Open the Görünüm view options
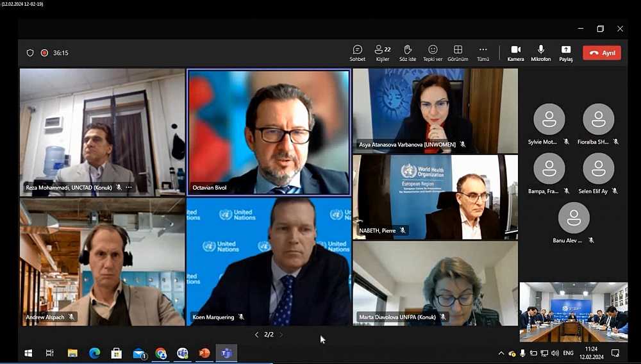This screenshot has height=364, width=641. [x=458, y=53]
